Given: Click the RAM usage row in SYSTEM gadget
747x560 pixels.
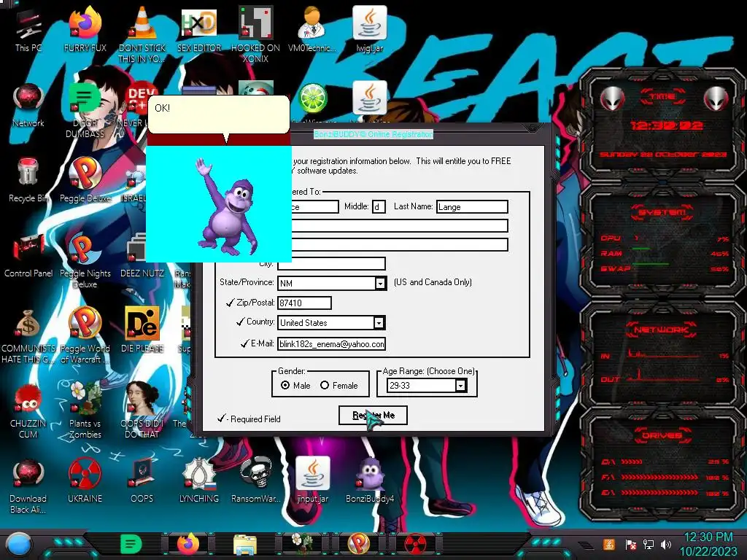Looking at the screenshot, I should (665, 254).
